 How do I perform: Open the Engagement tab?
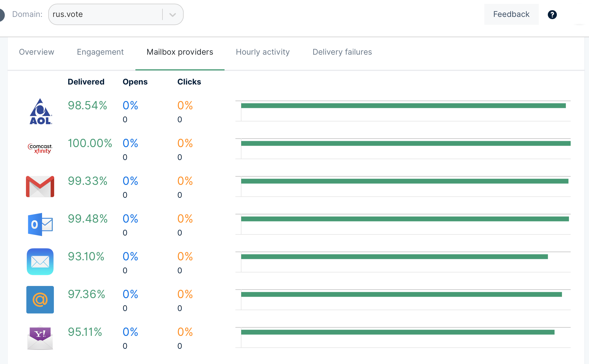click(100, 52)
